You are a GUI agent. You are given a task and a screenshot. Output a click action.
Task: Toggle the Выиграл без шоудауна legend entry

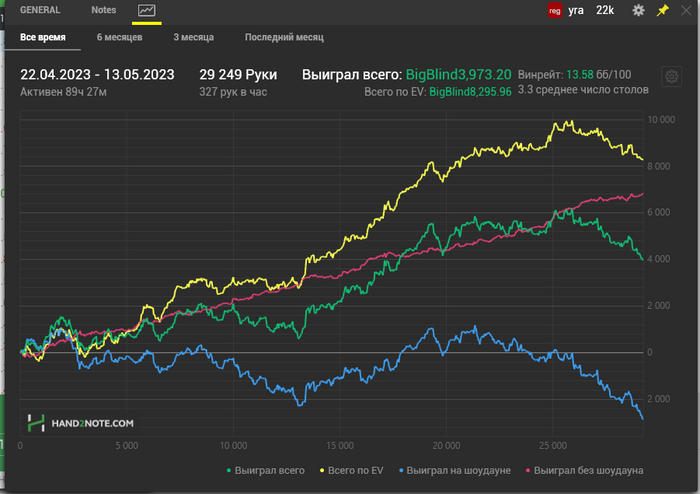coord(585,470)
